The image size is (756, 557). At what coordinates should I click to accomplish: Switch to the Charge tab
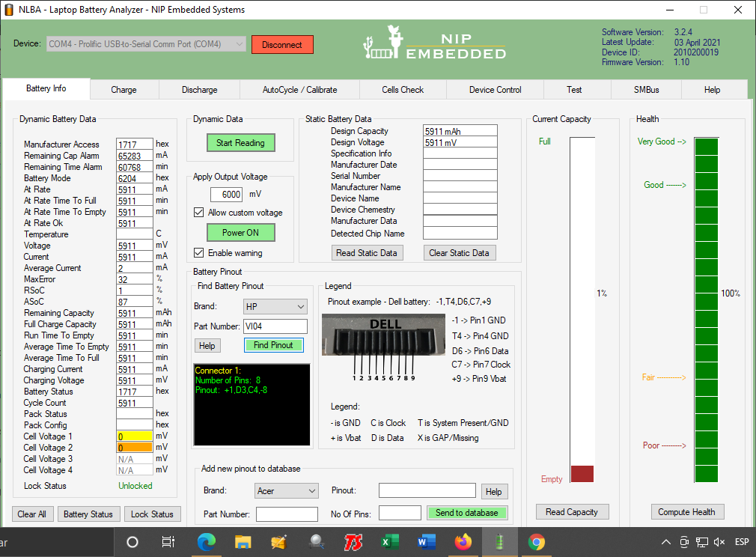coord(124,90)
